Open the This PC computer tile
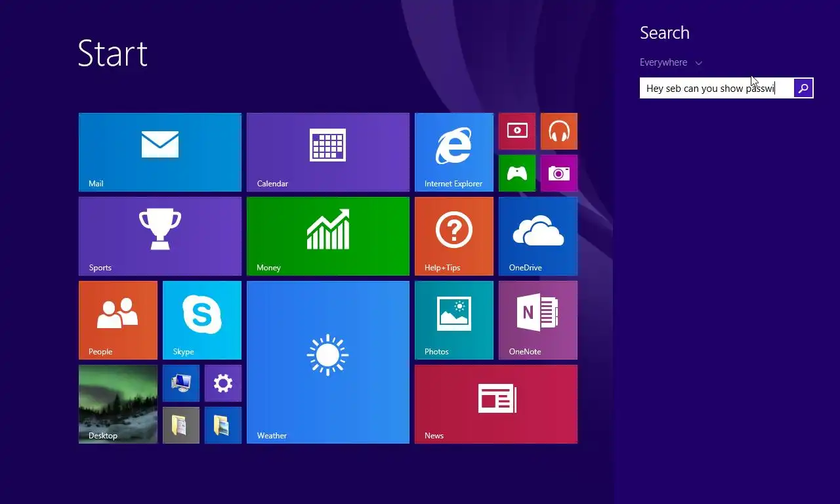The height and width of the screenshot is (504, 840). 181,383
